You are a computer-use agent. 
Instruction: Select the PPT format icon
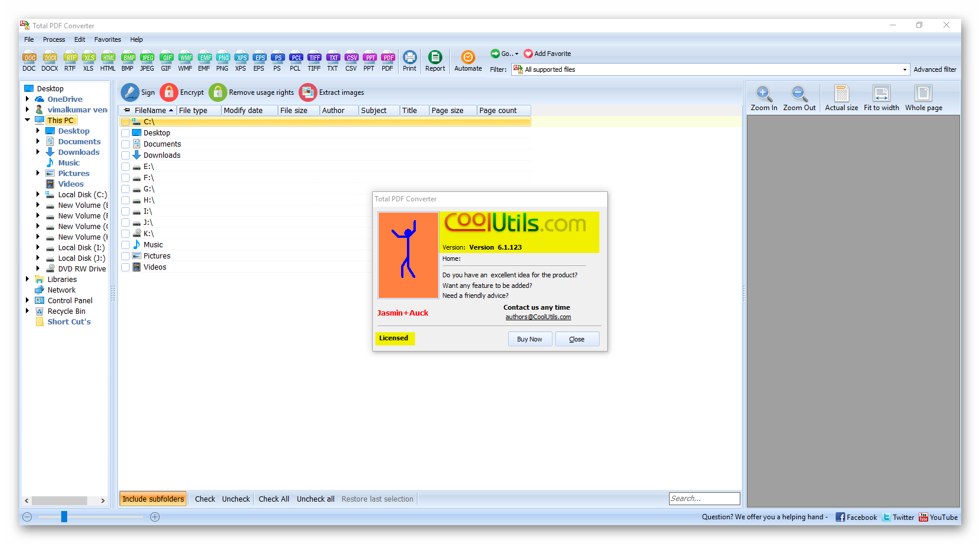click(369, 61)
